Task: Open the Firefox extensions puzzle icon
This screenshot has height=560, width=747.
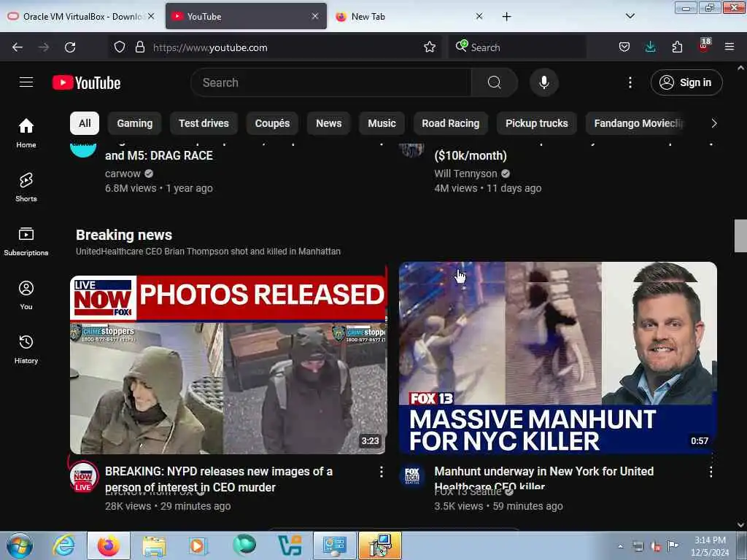Action: 677,47
